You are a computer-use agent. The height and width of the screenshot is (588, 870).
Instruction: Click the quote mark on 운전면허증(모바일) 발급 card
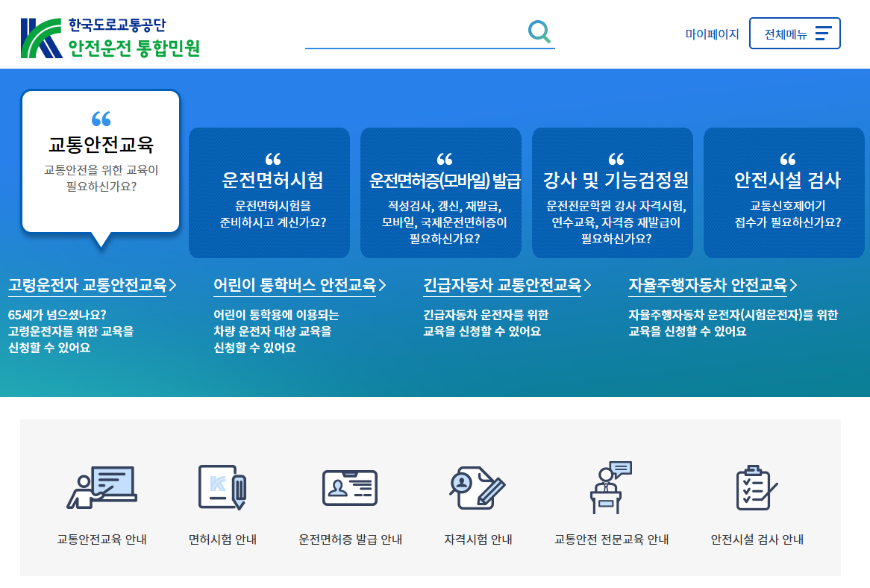tap(445, 159)
